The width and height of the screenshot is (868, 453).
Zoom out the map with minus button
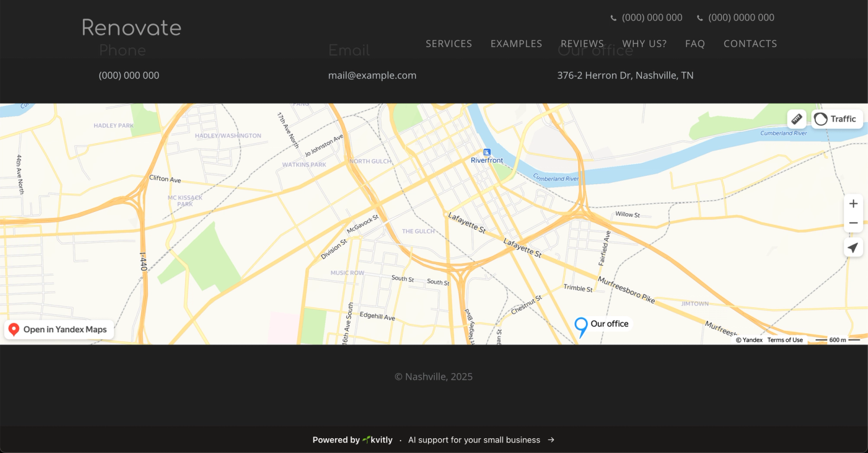point(853,223)
